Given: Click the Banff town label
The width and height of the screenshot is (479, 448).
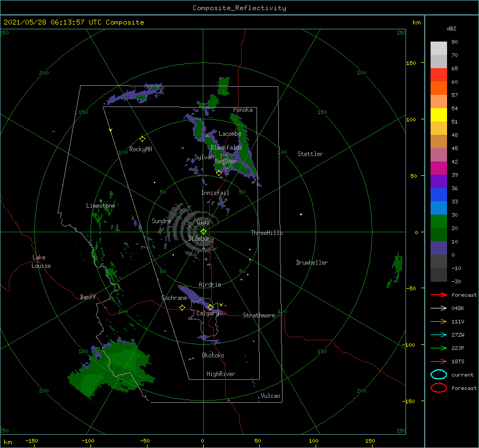Looking at the screenshot, I should pos(88,297).
